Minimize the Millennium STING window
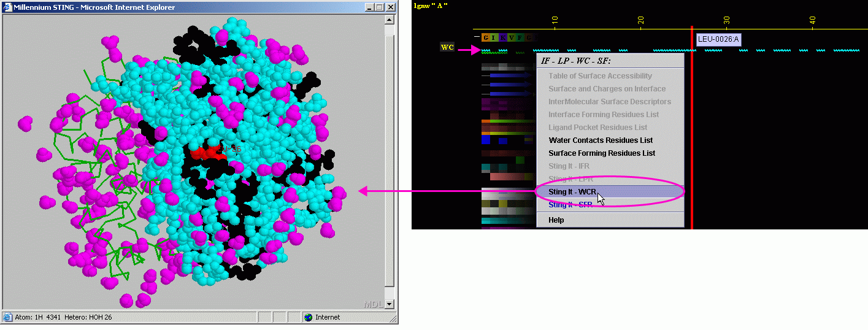This screenshot has width=868, height=330. tap(369, 7)
